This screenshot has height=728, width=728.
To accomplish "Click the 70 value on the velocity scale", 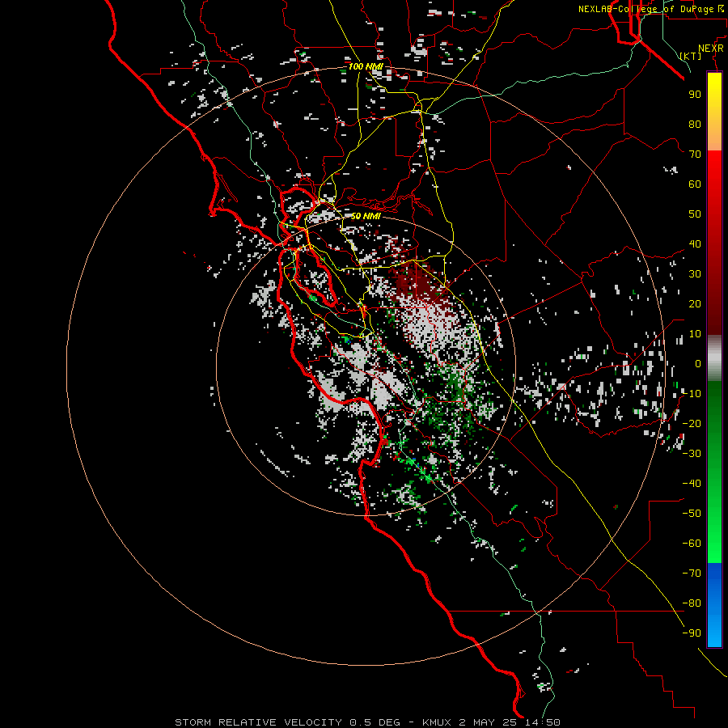I will [x=695, y=154].
